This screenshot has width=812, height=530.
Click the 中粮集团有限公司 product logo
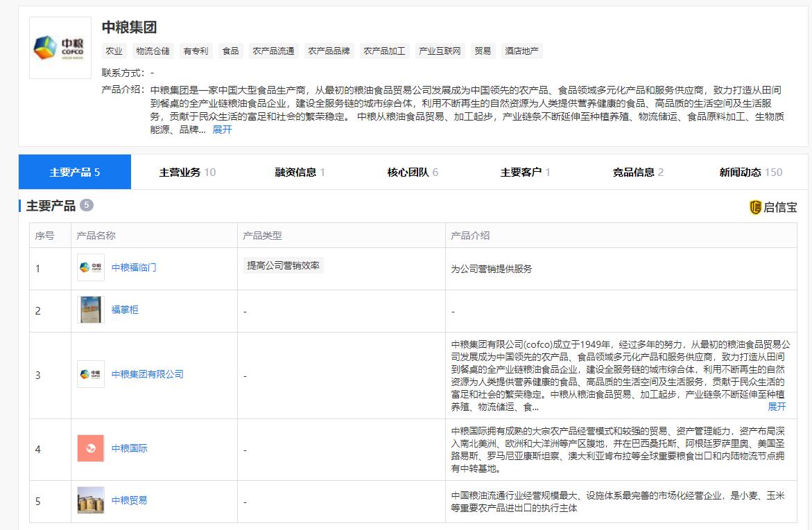click(91, 374)
